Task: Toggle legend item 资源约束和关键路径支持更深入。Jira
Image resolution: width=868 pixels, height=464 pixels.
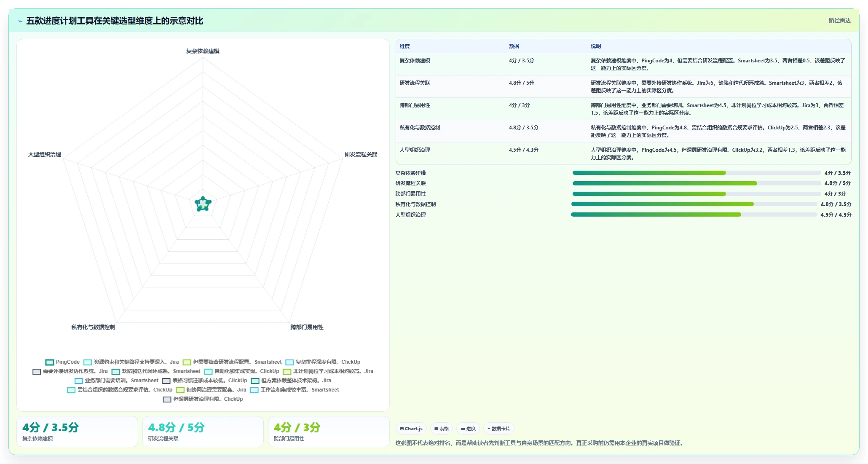Action: pyautogui.click(x=131, y=362)
